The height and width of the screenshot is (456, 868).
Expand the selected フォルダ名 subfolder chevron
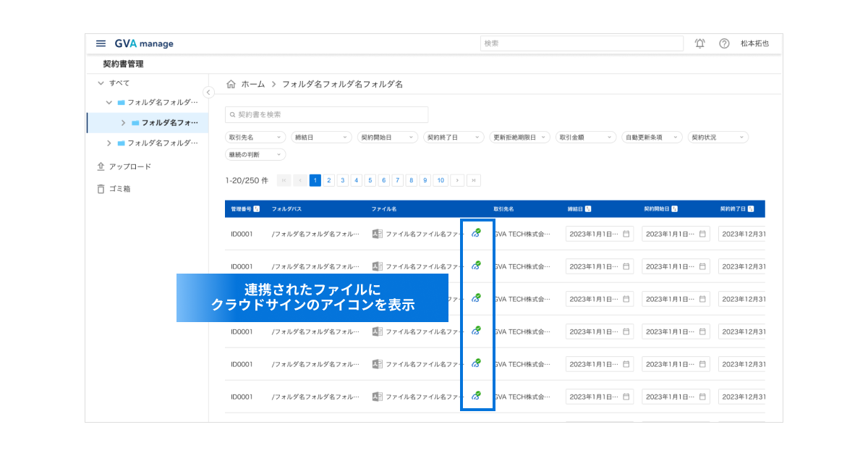[124, 123]
